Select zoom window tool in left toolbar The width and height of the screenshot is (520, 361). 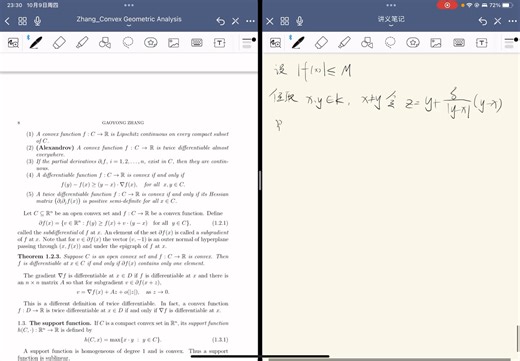pyautogui.click(x=13, y=43)
